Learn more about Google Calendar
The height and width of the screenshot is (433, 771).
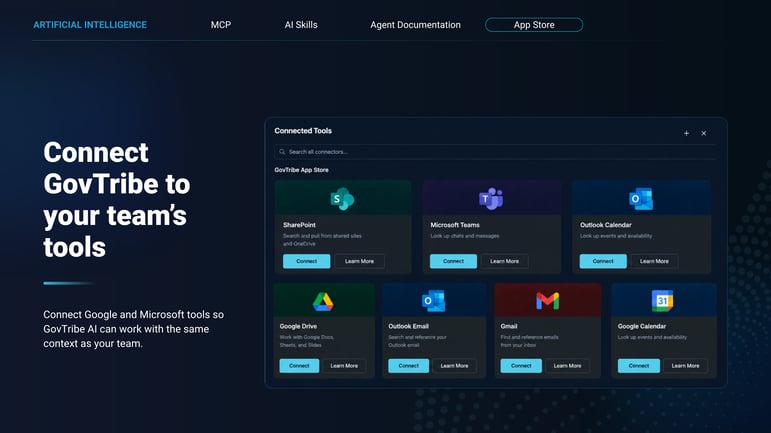(685, 366)
